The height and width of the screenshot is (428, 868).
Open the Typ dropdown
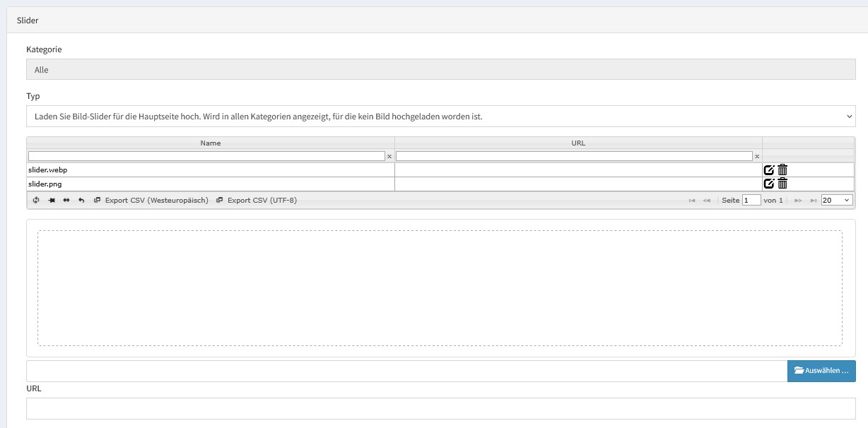[x=441, y=116]
